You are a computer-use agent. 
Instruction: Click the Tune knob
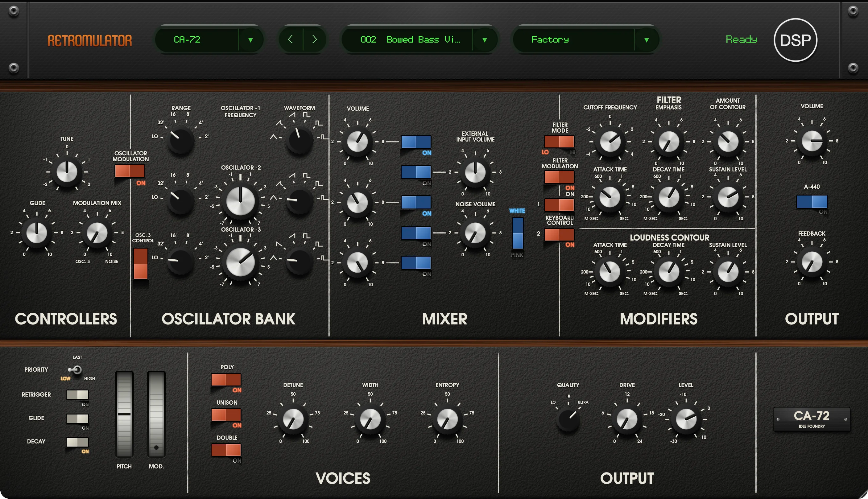(67, 172)
